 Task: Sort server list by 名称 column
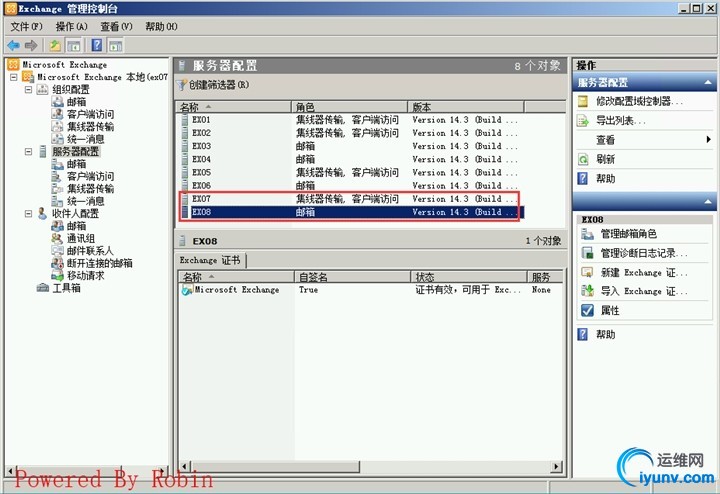pos(234,107)
